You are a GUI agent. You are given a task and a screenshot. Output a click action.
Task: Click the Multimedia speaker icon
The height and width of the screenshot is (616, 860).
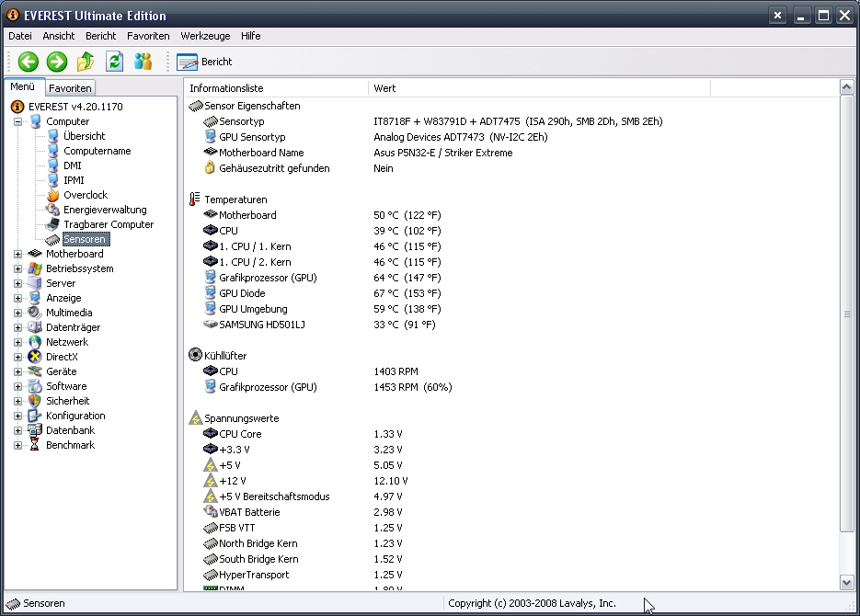[35, 313]
